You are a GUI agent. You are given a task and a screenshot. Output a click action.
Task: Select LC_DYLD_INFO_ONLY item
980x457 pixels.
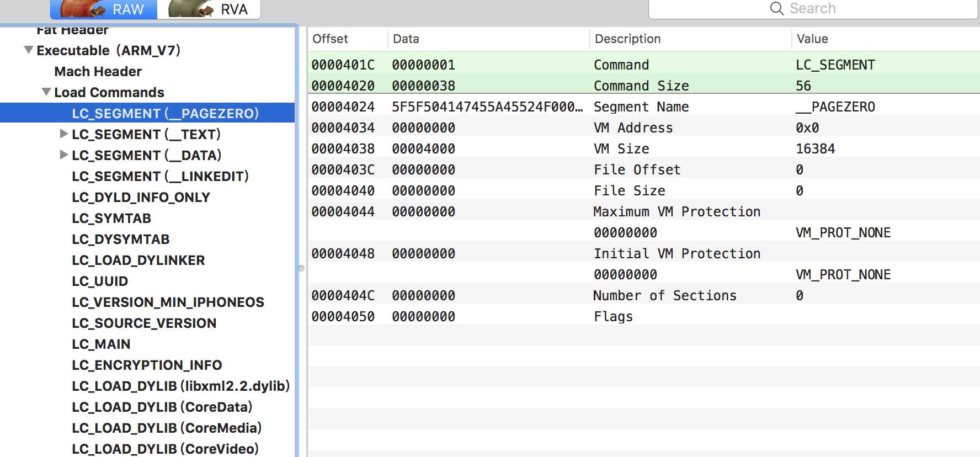141,197
